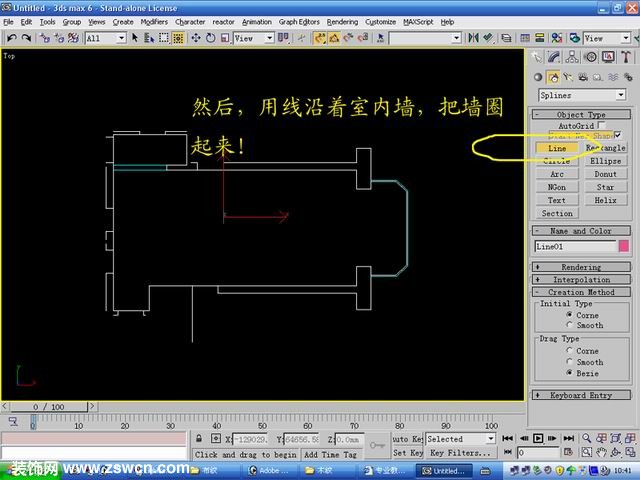This screenshot has height=480, width=640.
Task: Select the Lights category icon
Action: (x=568, y=77)
